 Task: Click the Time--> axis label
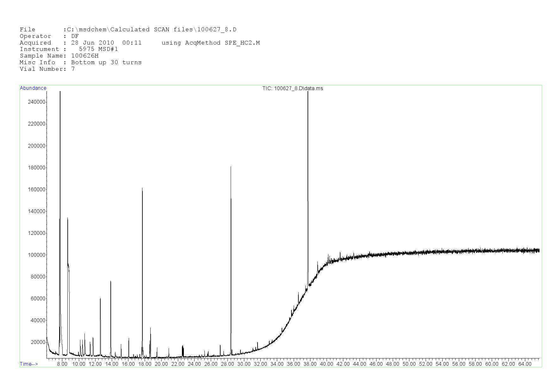click(x=29, y=364)
